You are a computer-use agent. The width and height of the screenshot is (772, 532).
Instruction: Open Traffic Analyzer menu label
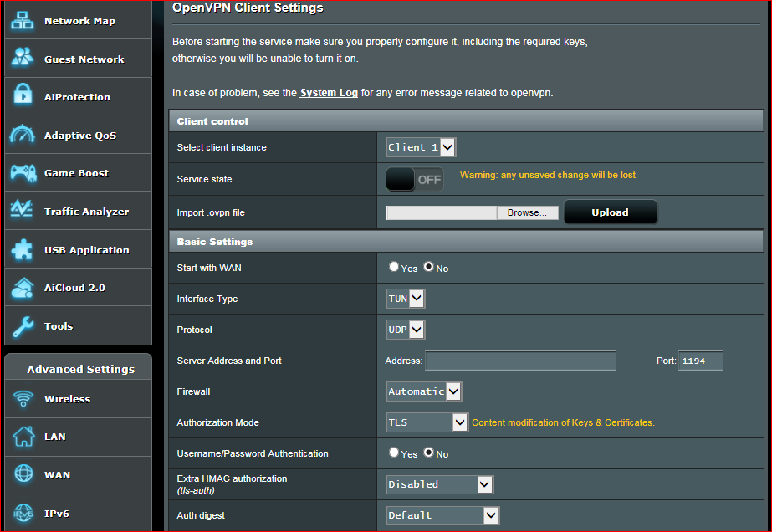click(x=87, y=212)
